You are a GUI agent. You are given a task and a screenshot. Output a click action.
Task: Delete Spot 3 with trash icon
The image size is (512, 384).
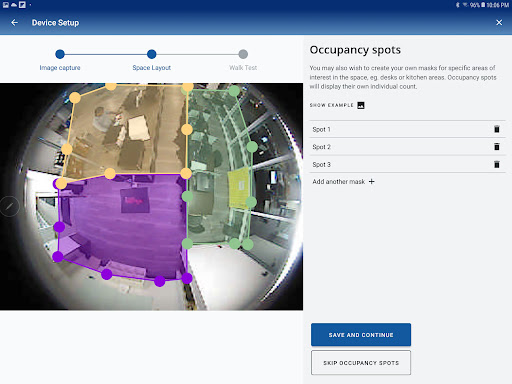pyautogui.click(x=496, y=164)
